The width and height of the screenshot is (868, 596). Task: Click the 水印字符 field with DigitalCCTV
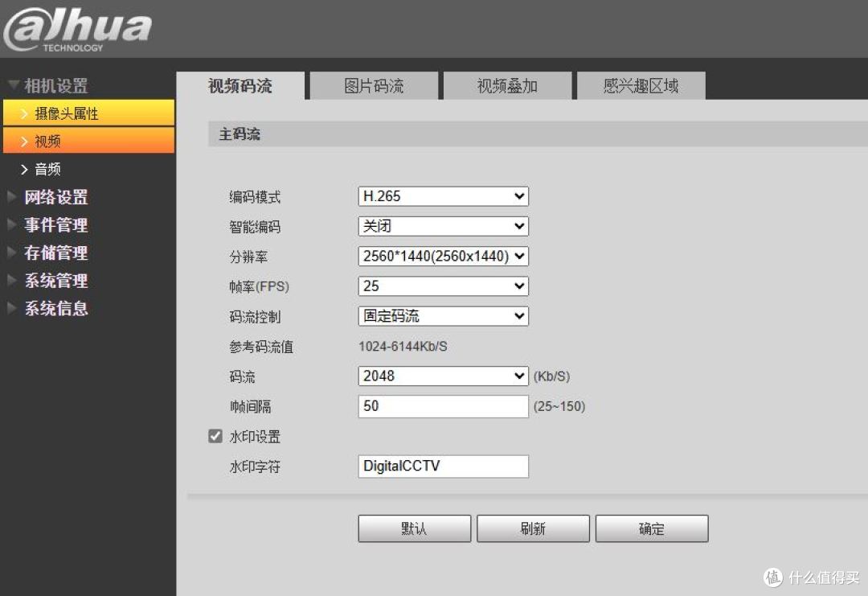[444, 466]
